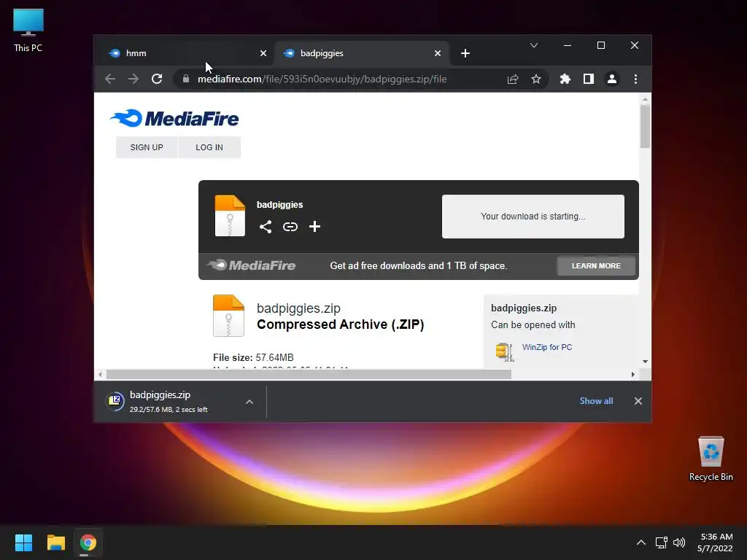747x560 pixels.
Task: Click the plus icon under badpiggies
Action: (314, 227)
